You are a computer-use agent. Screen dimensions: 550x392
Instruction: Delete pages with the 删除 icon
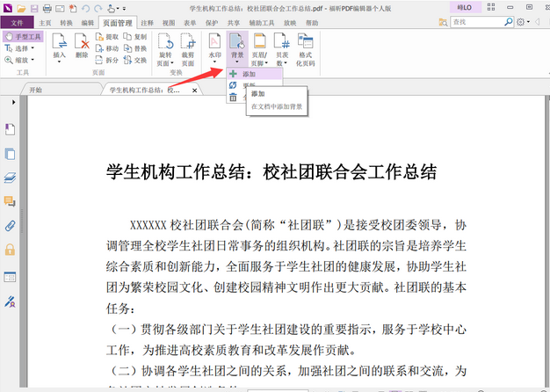click(x=82, y=46)
